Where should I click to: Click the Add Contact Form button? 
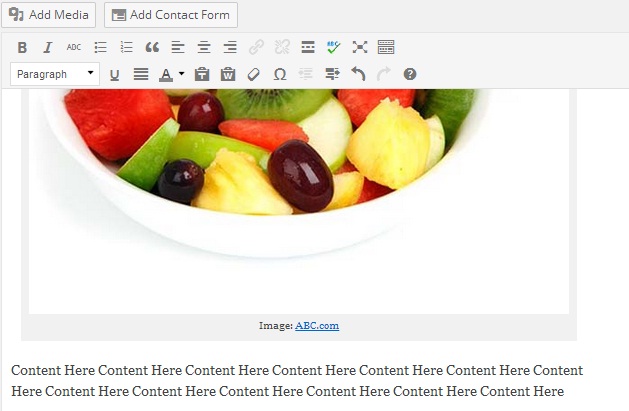click(x=171, y=15)
